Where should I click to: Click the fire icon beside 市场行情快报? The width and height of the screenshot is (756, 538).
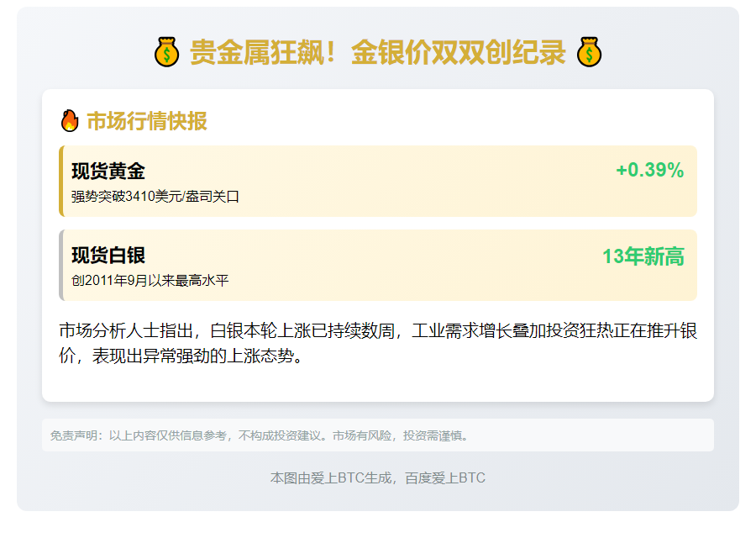70,121
